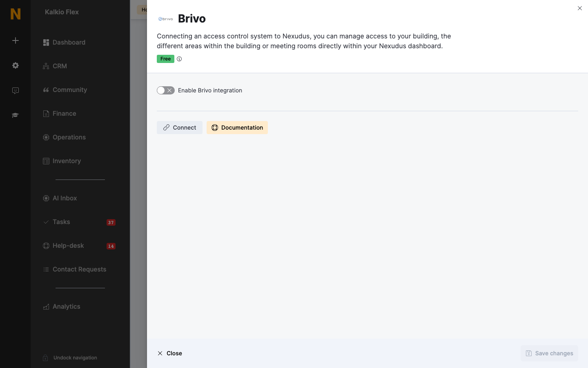Image resolution: width=588 pixels, height=368 pixels.
Task: Open AI Inbox in the sidebar
Action: point(60,198)
